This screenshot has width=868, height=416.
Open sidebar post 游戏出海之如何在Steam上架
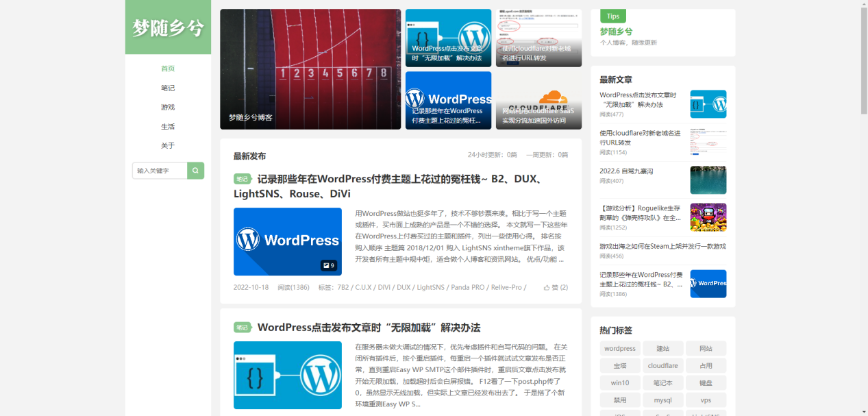(x=662, y=246)
